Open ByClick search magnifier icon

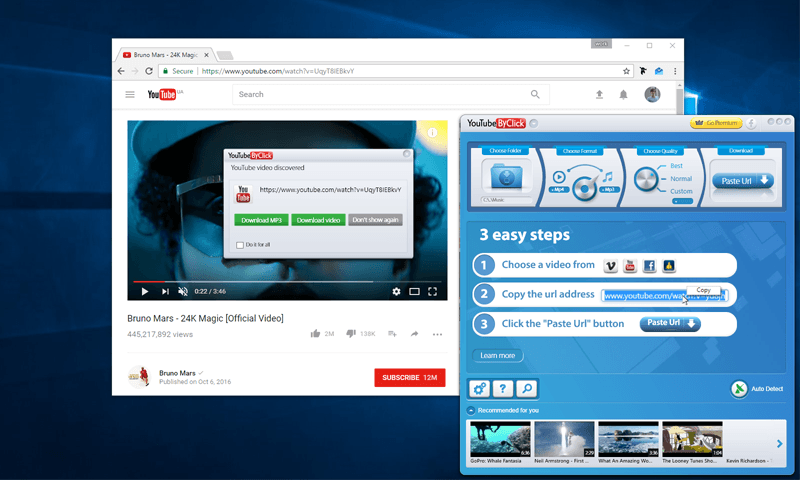[x=527, y=389]
